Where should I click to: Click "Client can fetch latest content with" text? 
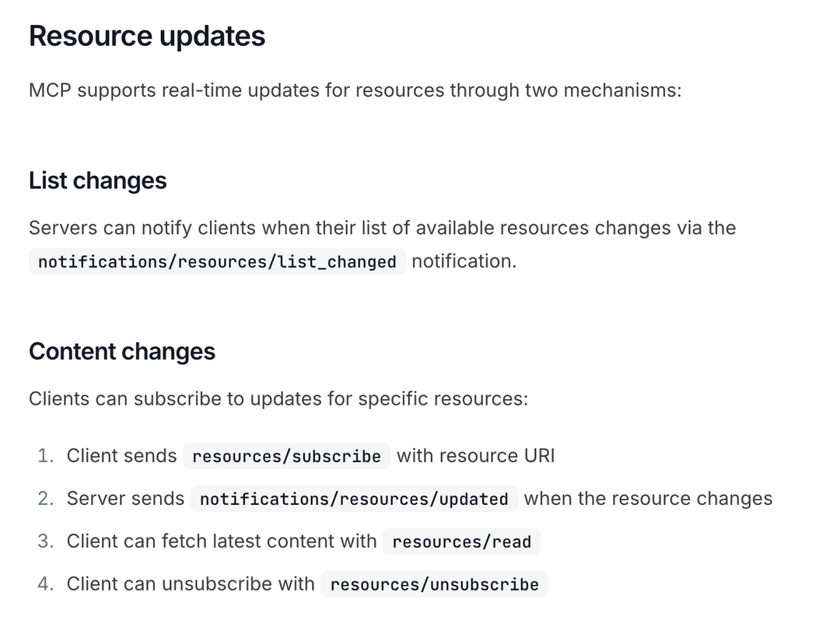(x=222, y=542)
